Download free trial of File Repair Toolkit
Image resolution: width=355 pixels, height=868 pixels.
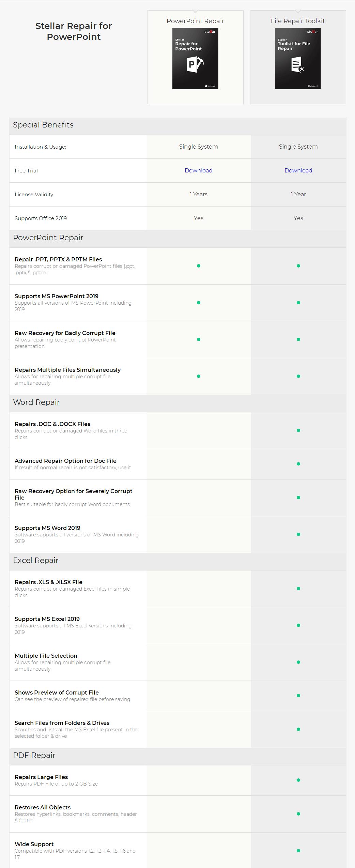298,170
